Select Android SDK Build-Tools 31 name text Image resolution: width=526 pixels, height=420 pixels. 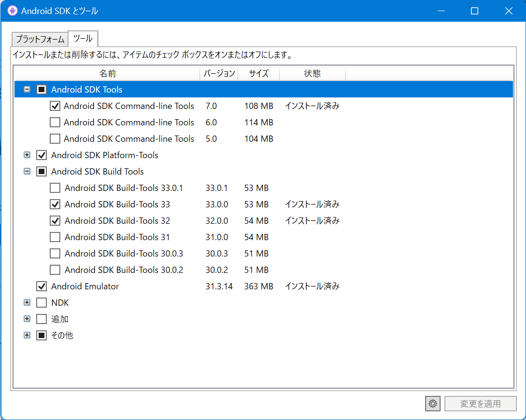click(x=117, y=237)
